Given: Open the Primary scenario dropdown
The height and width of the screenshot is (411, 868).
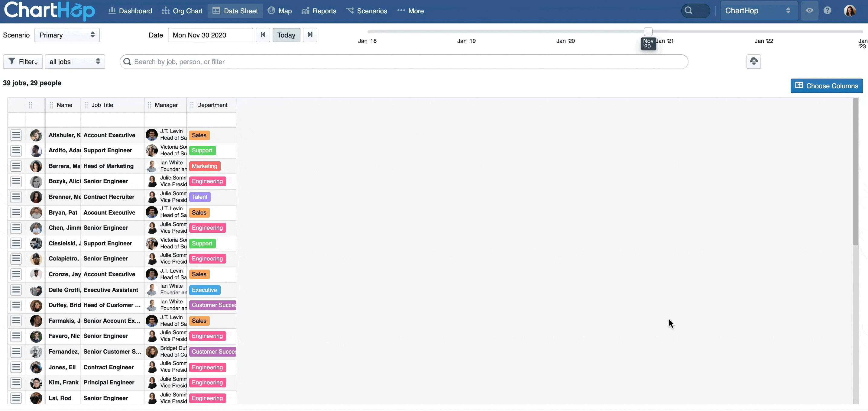Looking at the screenshot, I should [x=67, y=35].
